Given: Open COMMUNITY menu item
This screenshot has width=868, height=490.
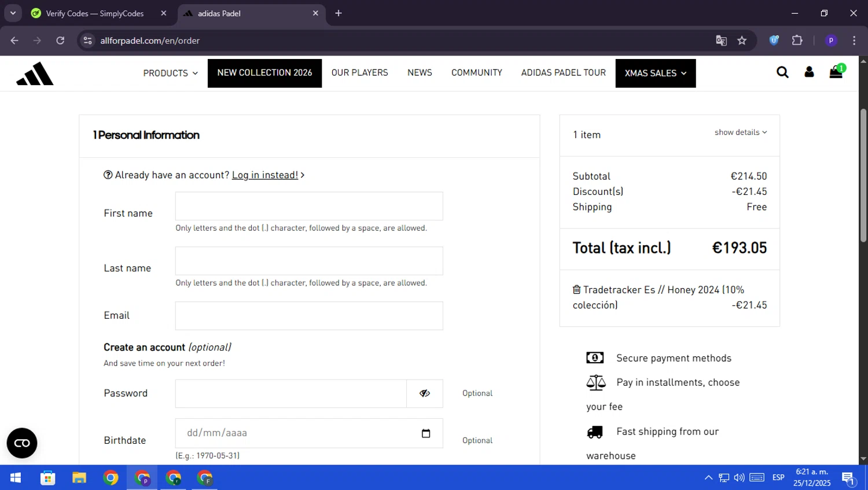Looking at the screenshot, I should 477,73.
